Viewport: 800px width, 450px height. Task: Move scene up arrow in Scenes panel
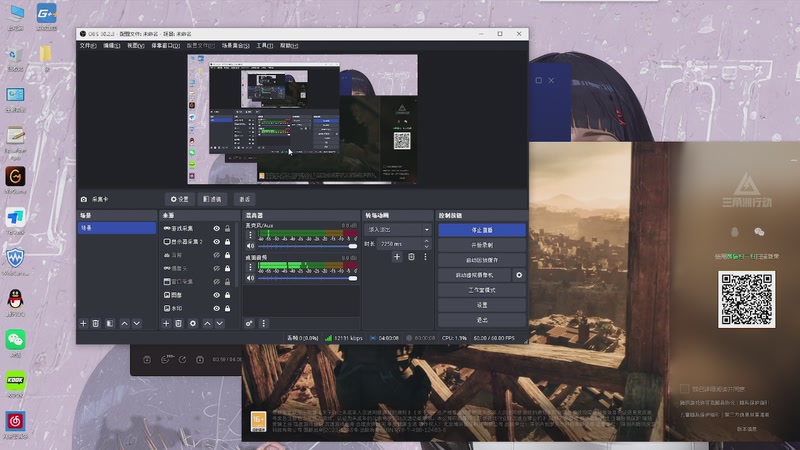coord(124,323)
